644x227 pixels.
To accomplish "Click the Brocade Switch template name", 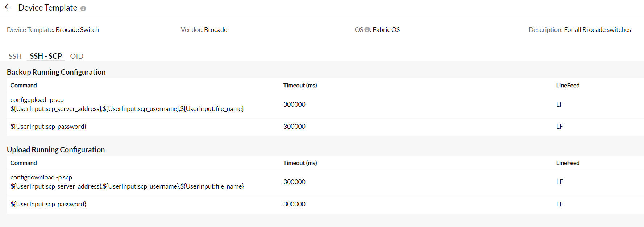I will (77, 29).
